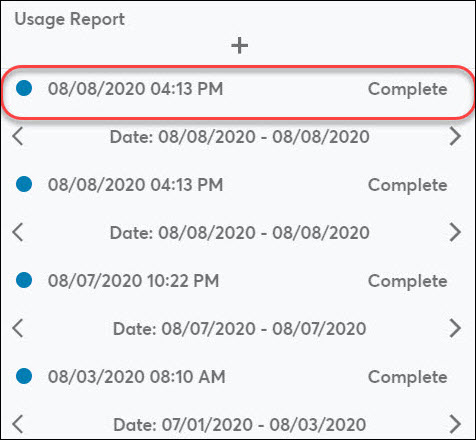Go back with left chevron beside 08/07/2020 - 08/07/2020
Image resolution: width=476 pixels, height=440 pixels.
pyautogui.click(x=18, y=328)
